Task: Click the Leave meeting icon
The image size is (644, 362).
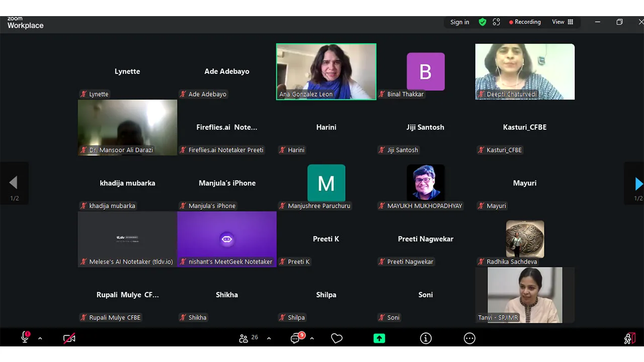Action: tap(629, 338)
